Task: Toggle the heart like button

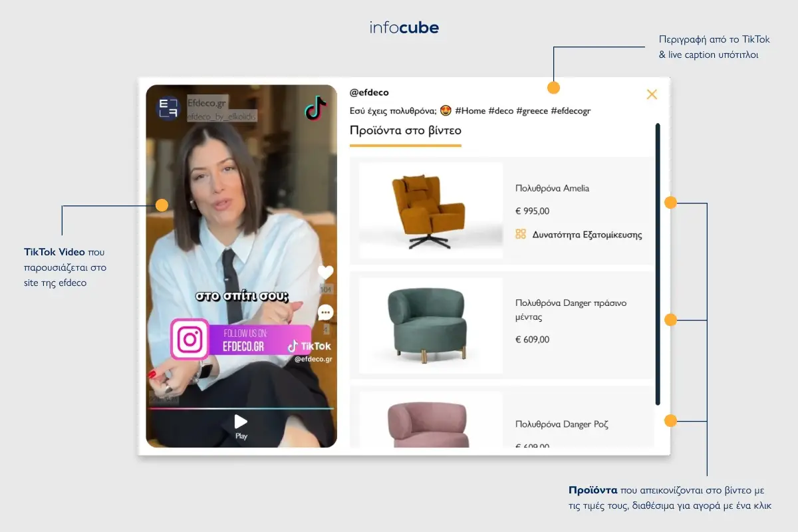Action: point(325,272)
